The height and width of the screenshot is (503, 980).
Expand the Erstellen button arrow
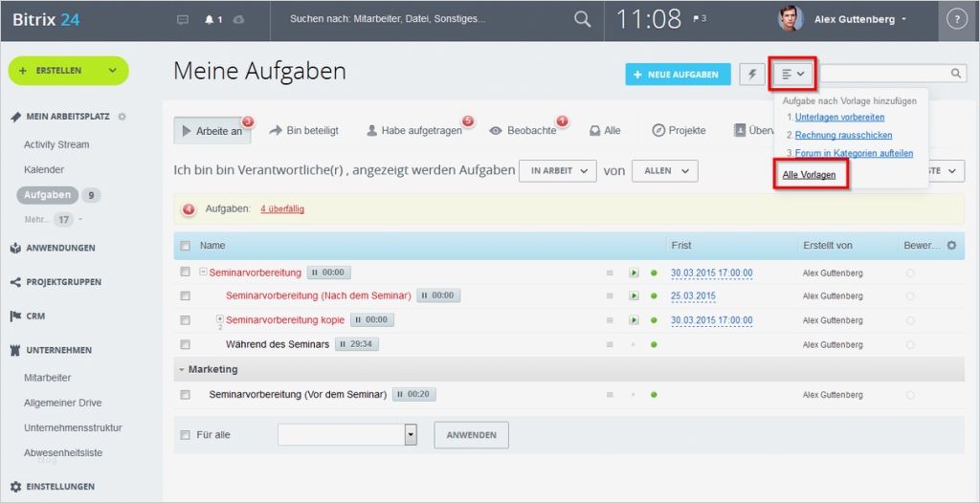tap(113, 71)
